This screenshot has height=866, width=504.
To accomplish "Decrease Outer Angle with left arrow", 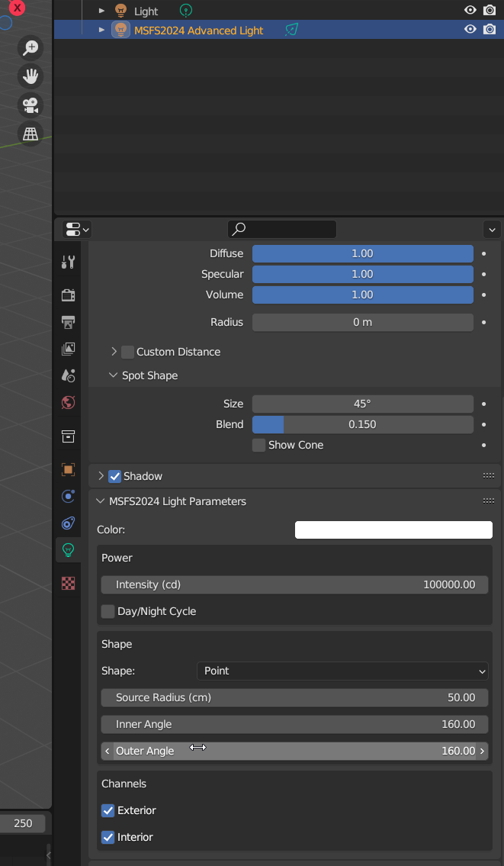I will click(107, 751).
